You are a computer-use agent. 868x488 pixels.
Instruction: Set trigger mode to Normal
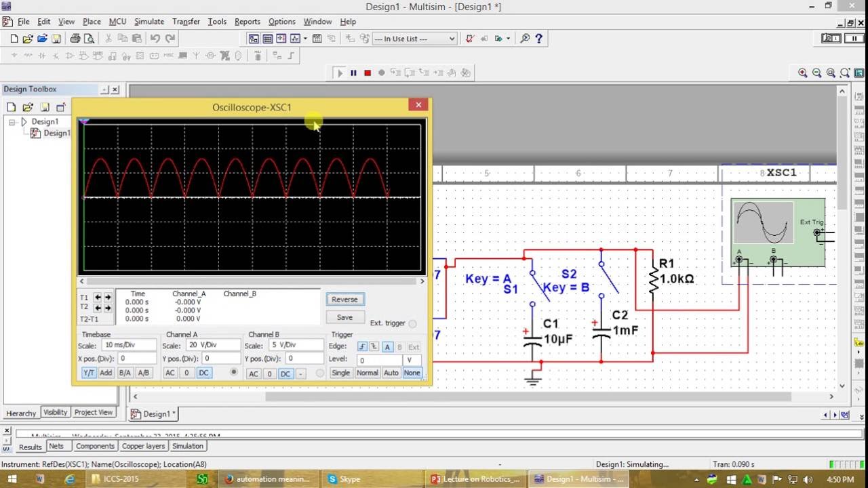[367, 373]
